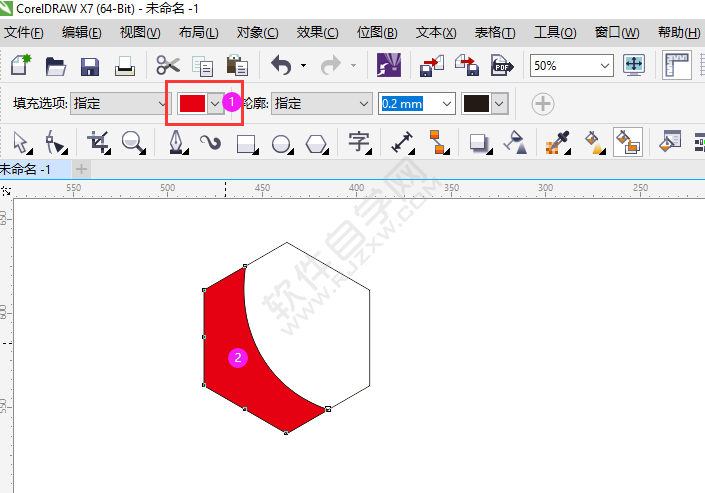Image resolution: width=705 pixels, height=493 pixels.
Task: Select the Ellipse tool
Action: click(x=282, y=144)
